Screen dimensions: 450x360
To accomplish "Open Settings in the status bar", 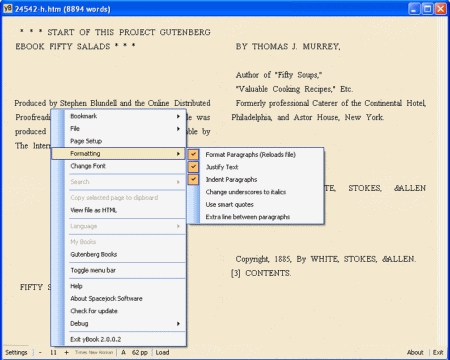I will pos(16,352).
